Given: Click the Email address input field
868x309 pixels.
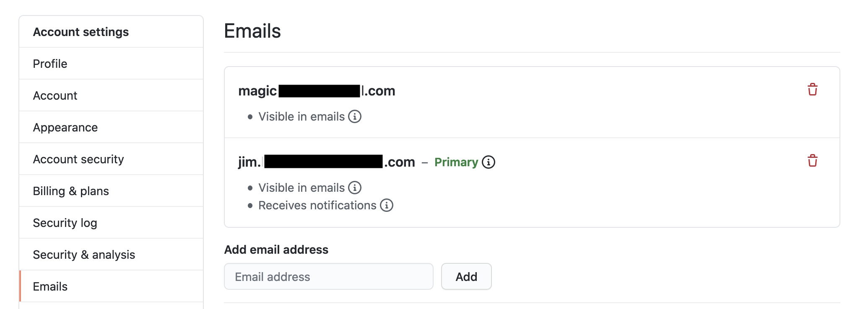Looking at the screenshot, I should (x=329, y=276).
